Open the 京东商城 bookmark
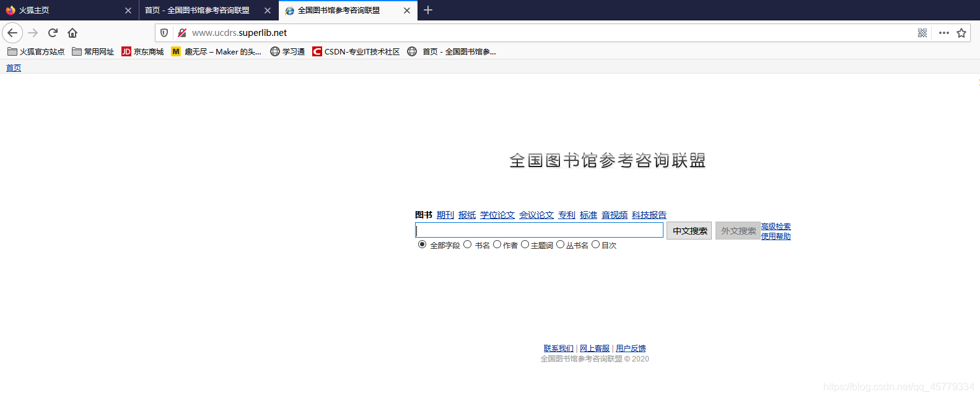980x398 pixels. tap(142, 51)
